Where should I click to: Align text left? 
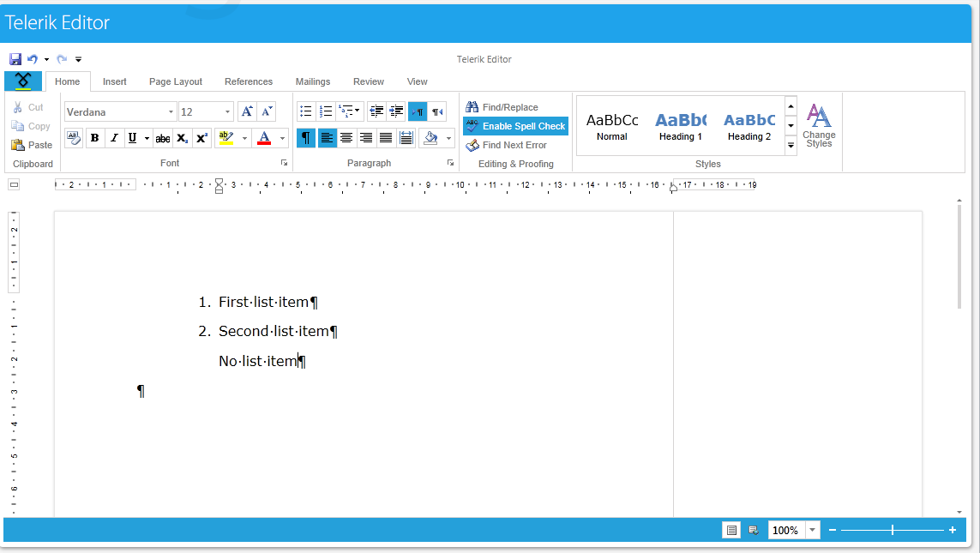coord(327,138)
